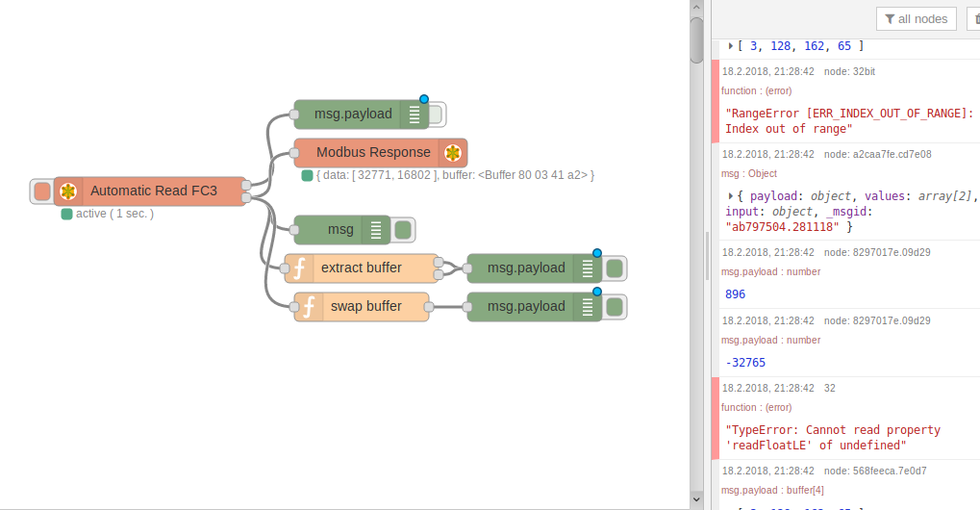
Task: Click the Modbus Response status data text
Action: click(x=455, y=176)
